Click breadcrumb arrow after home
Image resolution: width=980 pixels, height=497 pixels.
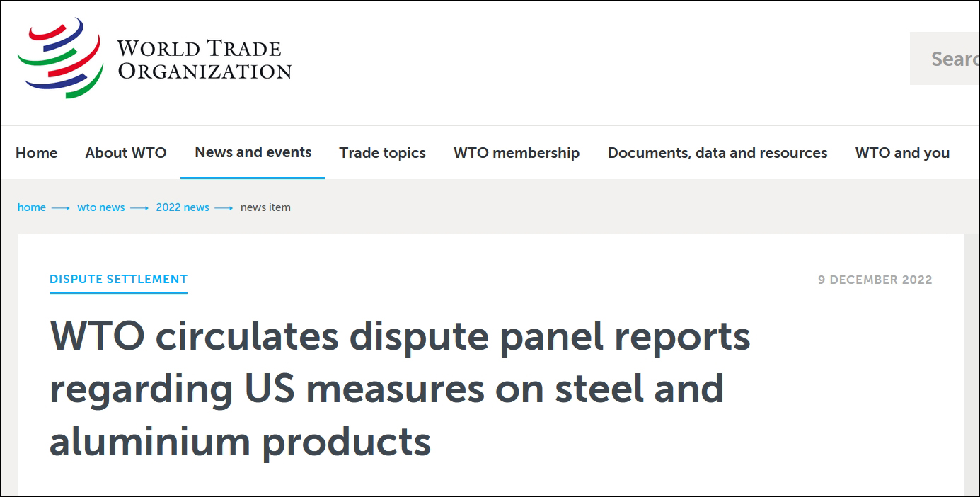point(62,208)
